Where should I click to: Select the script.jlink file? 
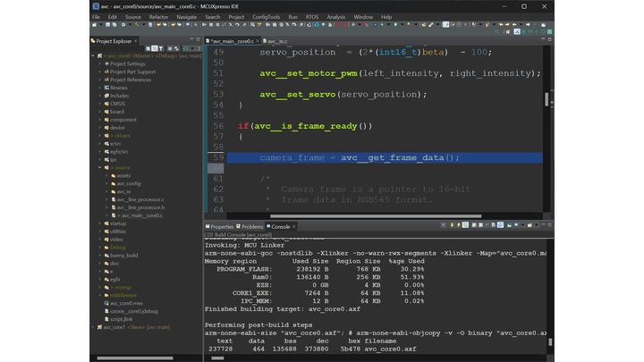(120, 319)
